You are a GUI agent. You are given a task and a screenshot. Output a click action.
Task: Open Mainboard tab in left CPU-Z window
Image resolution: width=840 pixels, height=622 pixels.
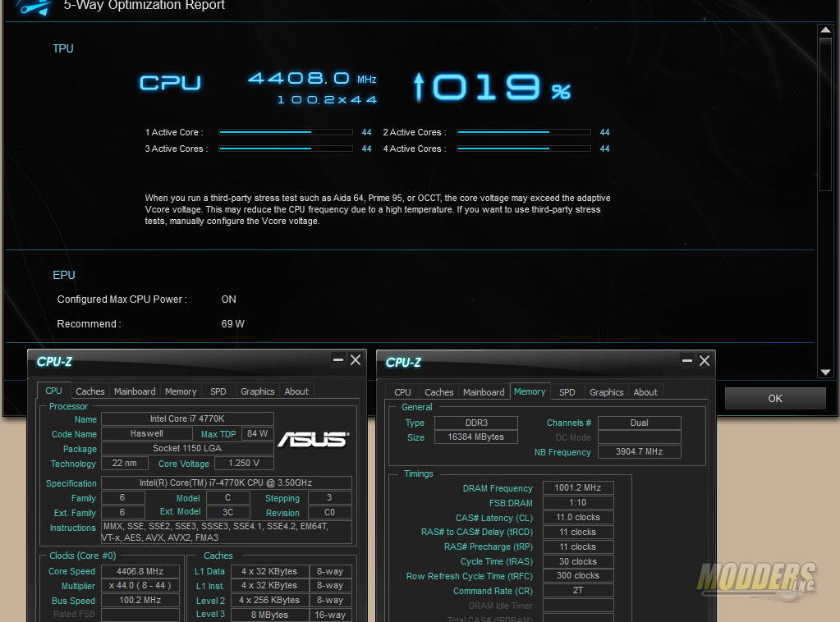[x=135, y=391]
